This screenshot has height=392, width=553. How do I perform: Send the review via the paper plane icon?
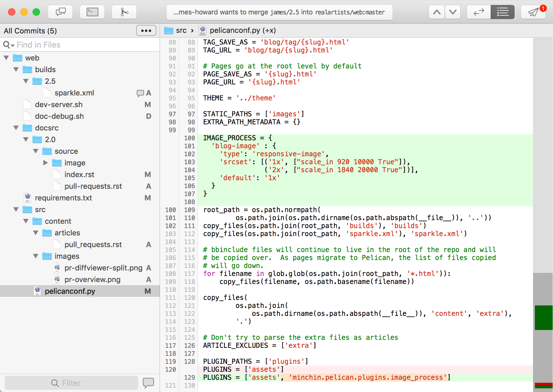533,12
